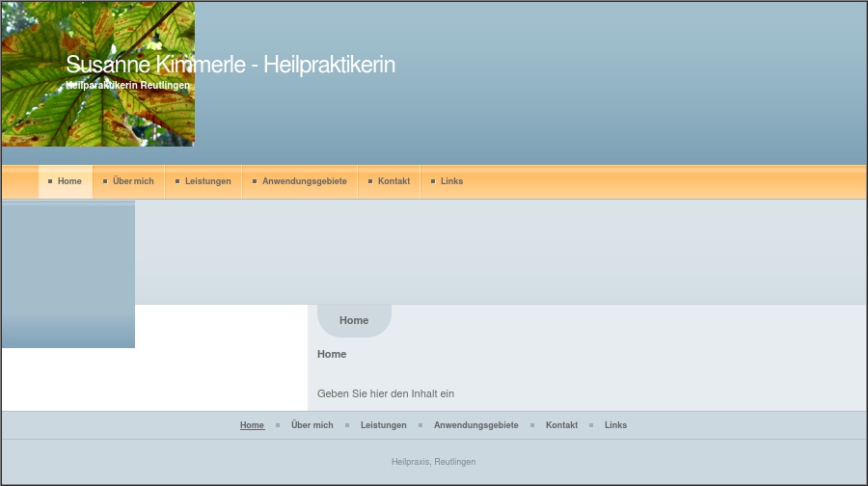Click the Susanne Kimmerle - Heilpraktikerin site title
The image size is (868, 486).
pyautogui.click(x=231, y=65)
